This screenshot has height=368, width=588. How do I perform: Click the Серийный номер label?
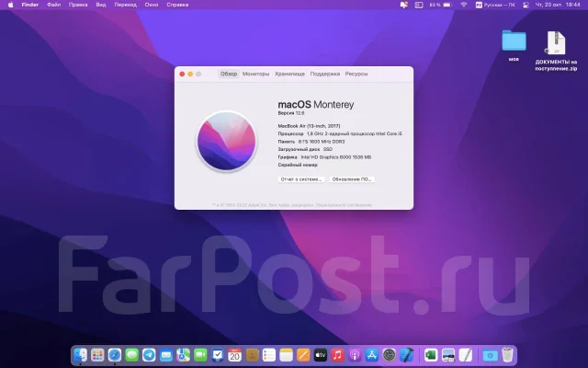(x=298, y=165)
